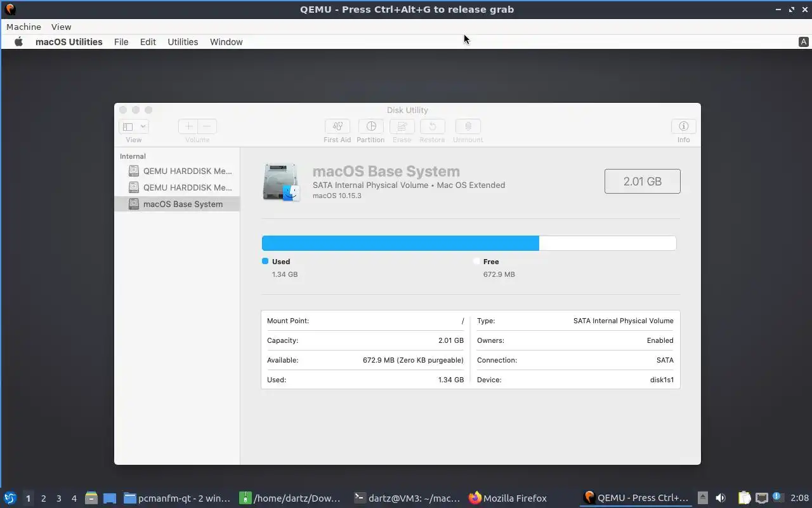Run First Aid on the disk
The width and height of the screenshot is (812, 508).
(x=337, y=126)
